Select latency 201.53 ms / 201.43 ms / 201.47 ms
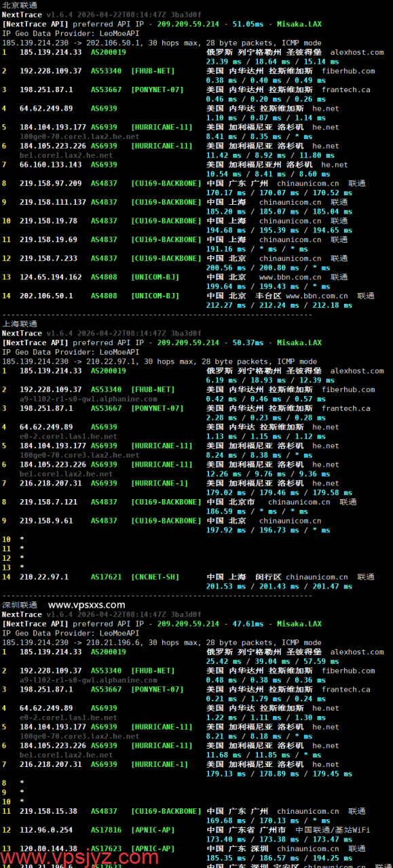The image size is (393, 868). [279, 587]
